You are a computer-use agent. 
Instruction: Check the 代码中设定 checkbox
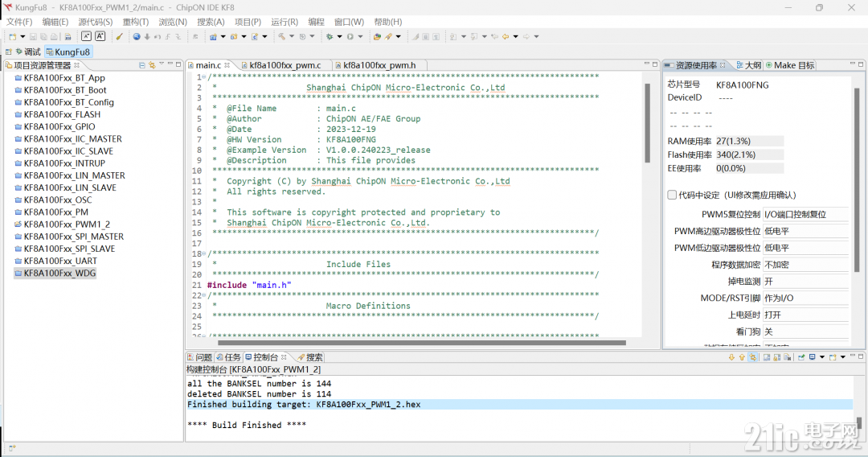[672, 195]
